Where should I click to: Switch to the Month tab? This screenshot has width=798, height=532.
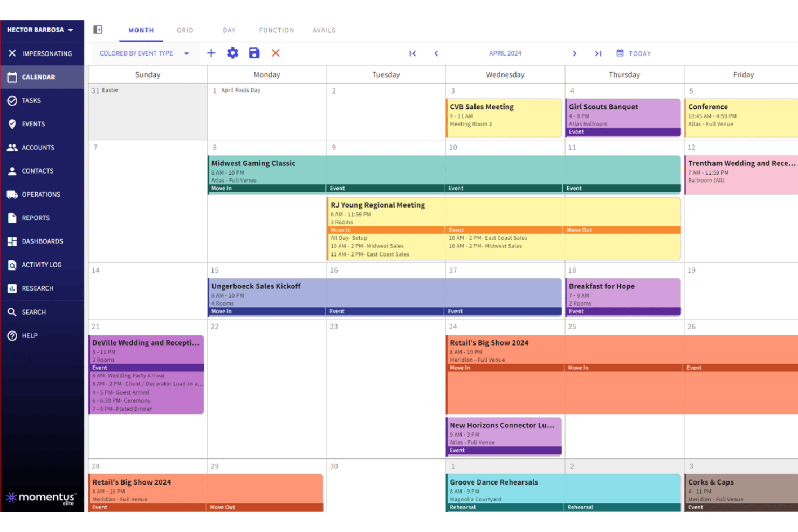click(x=141, y=30)
